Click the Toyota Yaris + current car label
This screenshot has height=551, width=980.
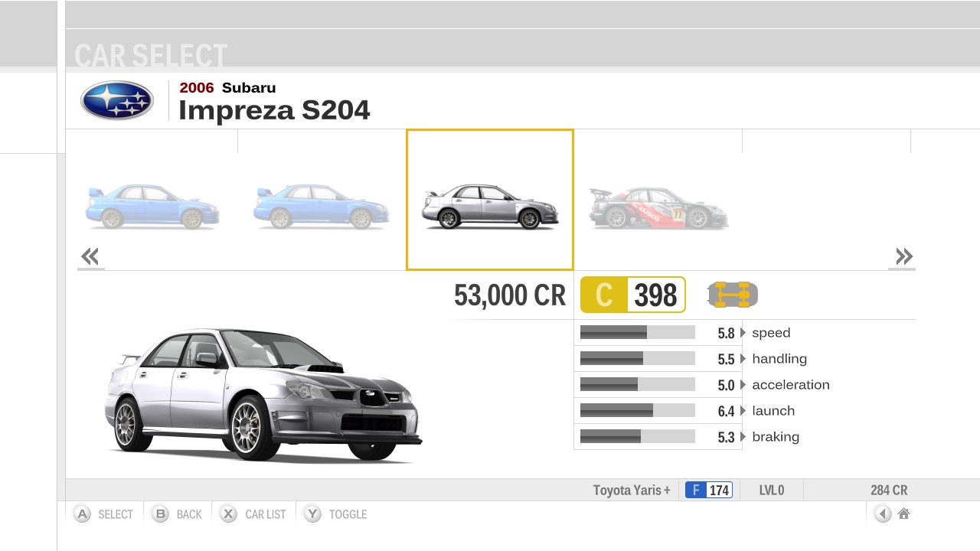(x=632, y=491)
